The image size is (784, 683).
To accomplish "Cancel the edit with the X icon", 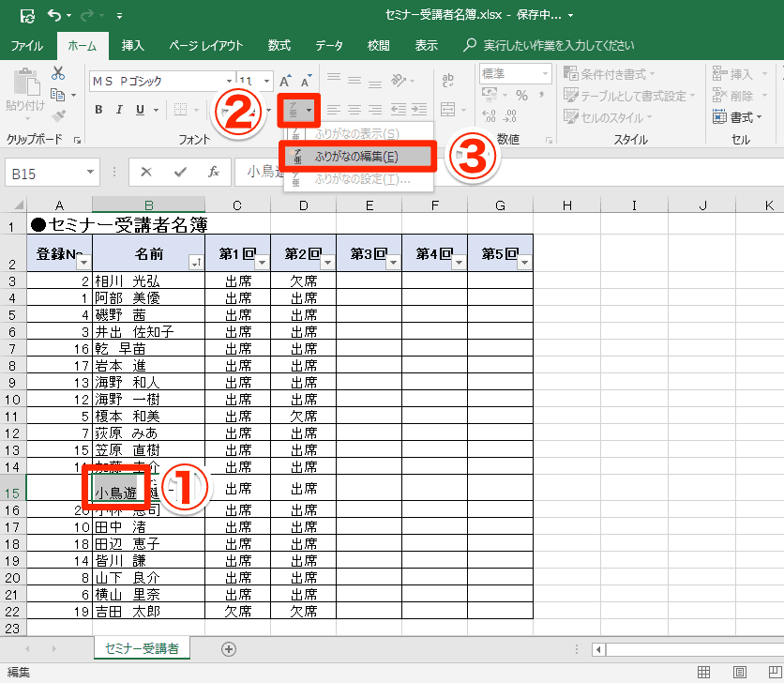I will click(x=146, y=172).
